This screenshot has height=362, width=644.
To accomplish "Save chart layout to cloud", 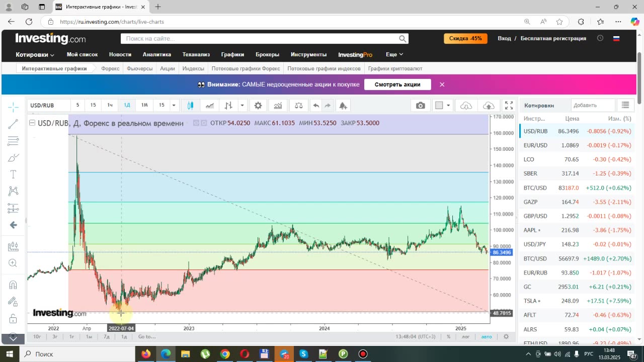I will (x=489, y=106).
